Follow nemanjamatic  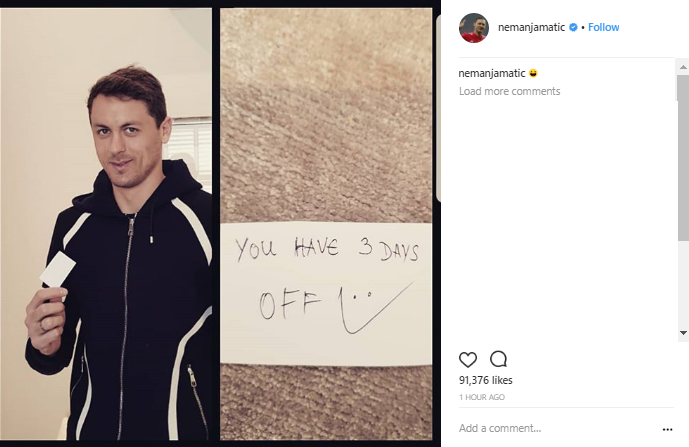603,27
